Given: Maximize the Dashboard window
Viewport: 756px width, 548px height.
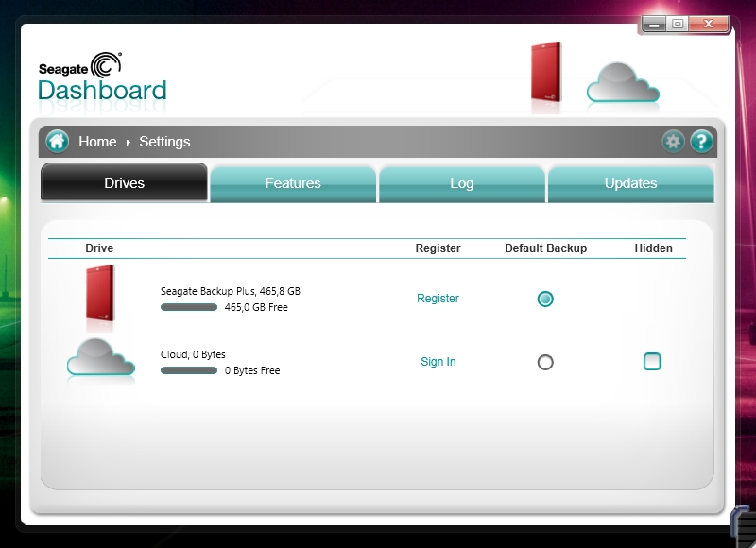Looking at the screenshot, I should 678,25.
